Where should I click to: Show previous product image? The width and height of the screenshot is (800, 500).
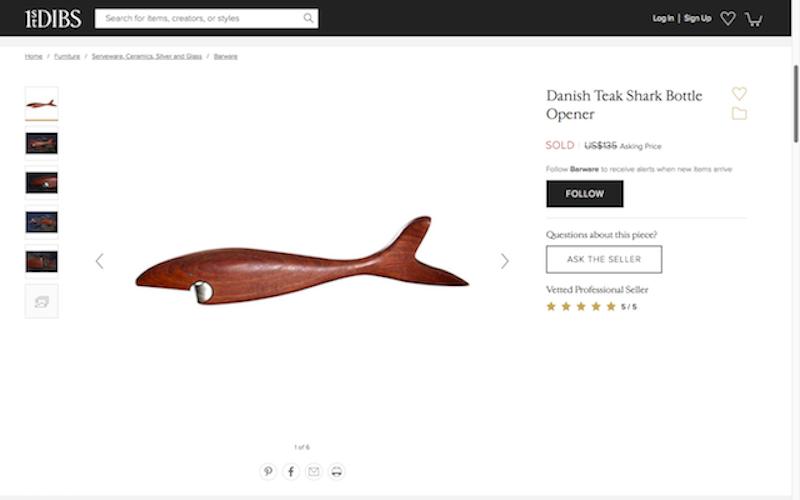[x=99, y=261]
